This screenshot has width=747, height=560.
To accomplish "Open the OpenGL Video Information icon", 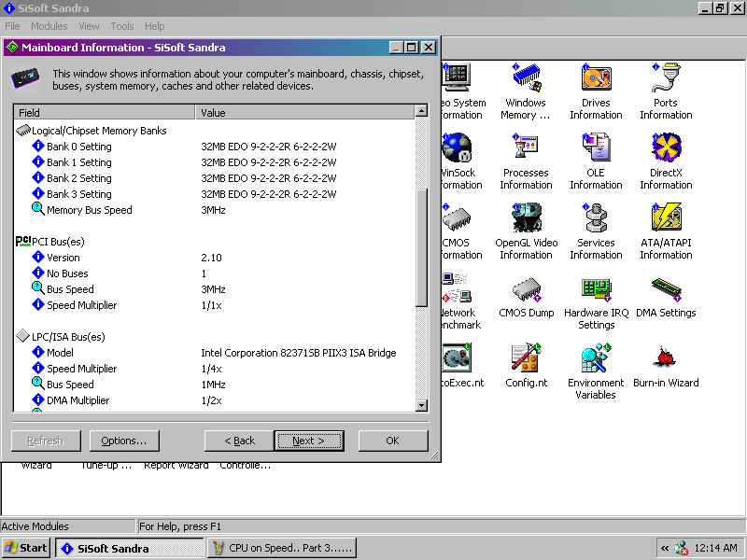I will [x=526, y=219].
